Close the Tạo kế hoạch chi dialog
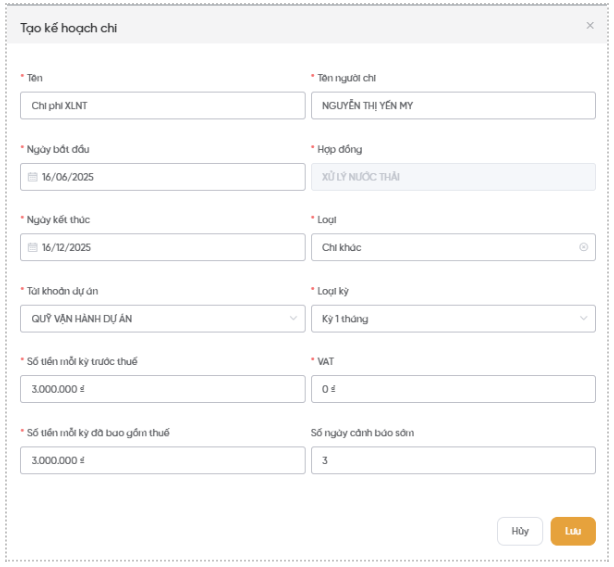Screen dimensions: 614x567 (590, 25)
